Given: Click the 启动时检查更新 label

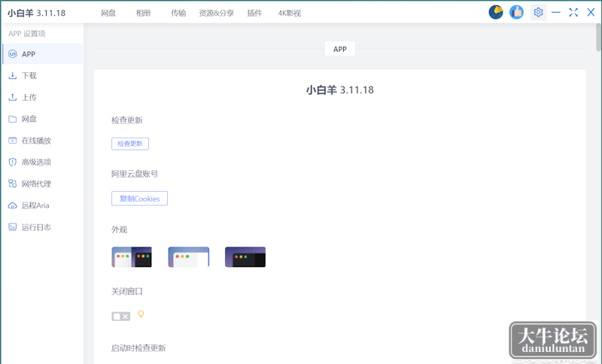Looking at the screenshot, I should pyautogui.click(x=138, y=348).
